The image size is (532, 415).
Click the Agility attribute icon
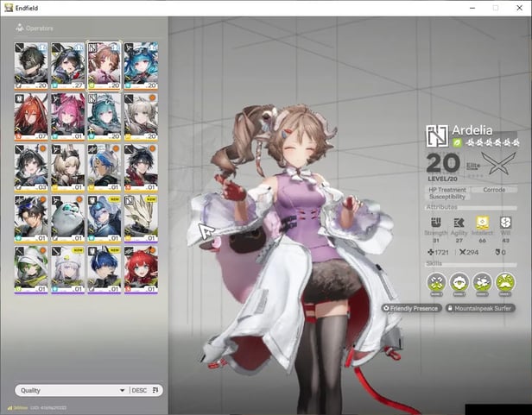point(459,223)
